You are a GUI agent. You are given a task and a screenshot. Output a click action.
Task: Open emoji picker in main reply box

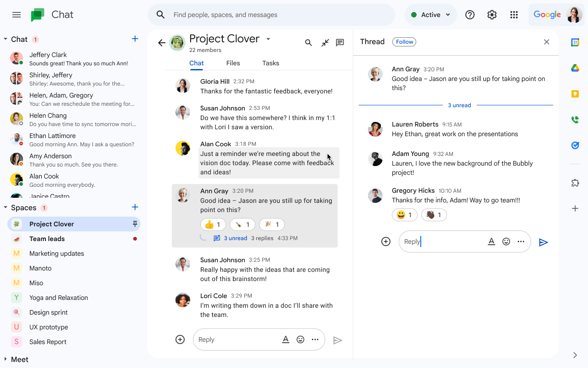point(300,339)
